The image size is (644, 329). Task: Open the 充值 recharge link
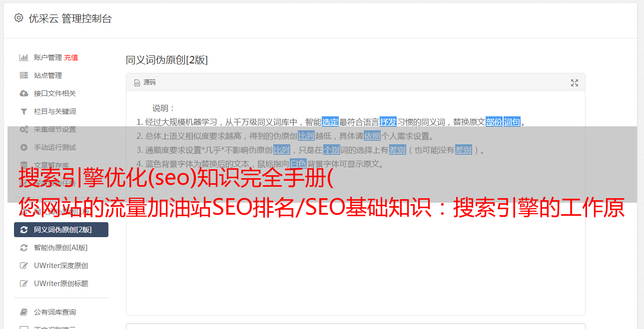pyautogui.click(x=71, y=57)
